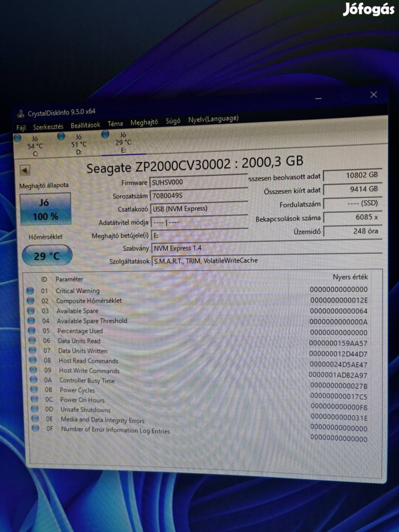
Task: Click the status icon of Power On Hours row
Action: (34, 399)
